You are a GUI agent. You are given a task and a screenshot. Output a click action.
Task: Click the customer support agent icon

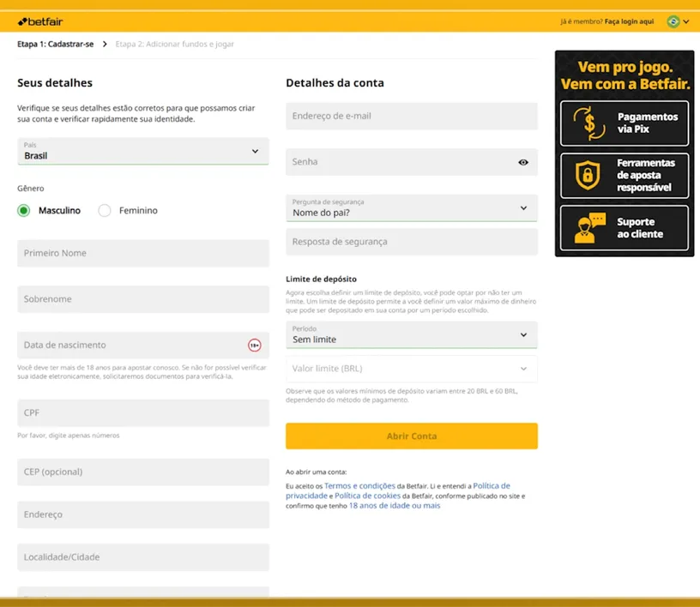(589, 228)
